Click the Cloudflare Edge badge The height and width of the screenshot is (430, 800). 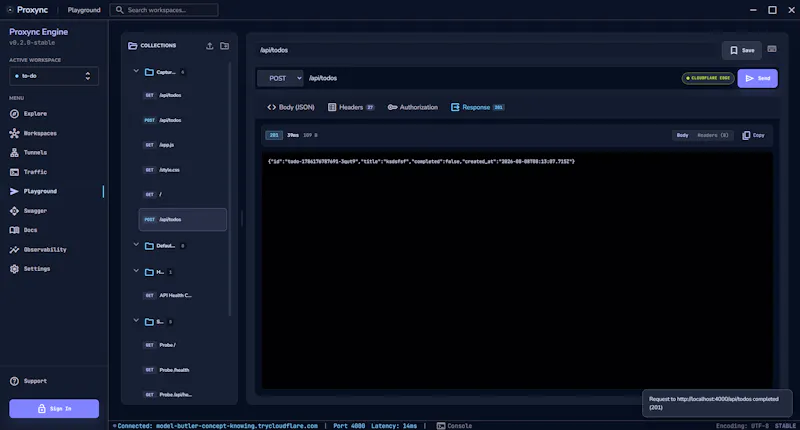pyautogui.click(x=708, y=78)
